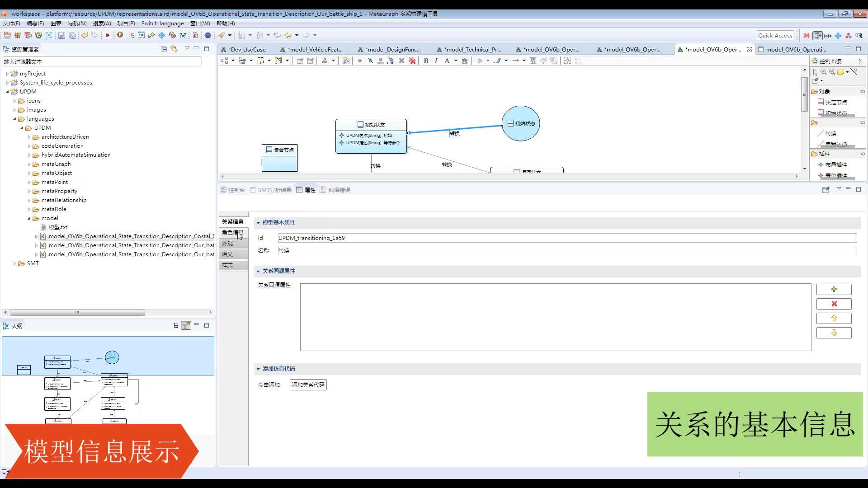The height and width of the screenshot is (488, 868).
Task: Click the save icon in toolbar
Action: pyautogui.click(x=62, y=35)
